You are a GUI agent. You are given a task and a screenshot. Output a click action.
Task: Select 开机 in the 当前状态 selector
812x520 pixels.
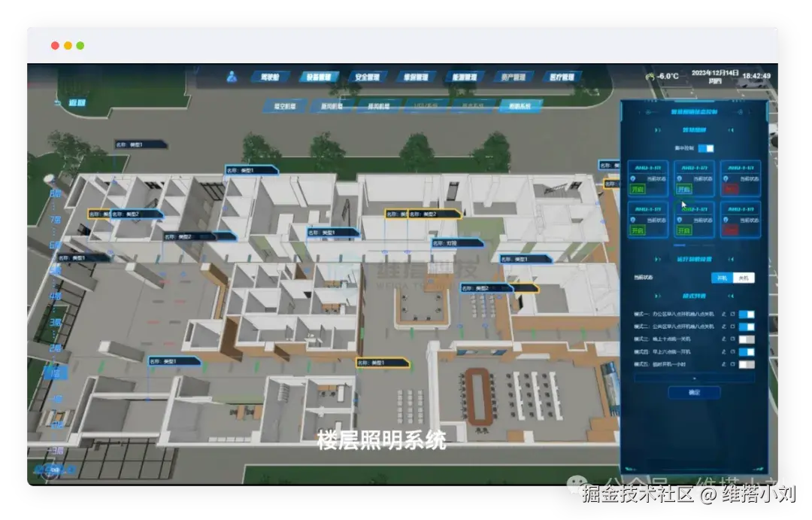coord(722,278)
